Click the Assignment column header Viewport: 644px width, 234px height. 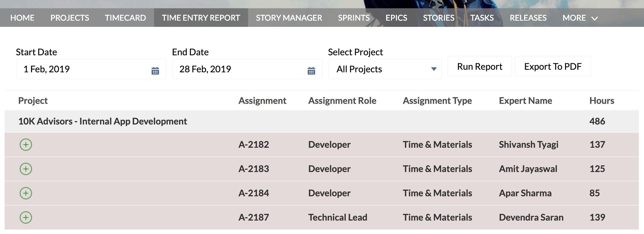pos(262,101)
